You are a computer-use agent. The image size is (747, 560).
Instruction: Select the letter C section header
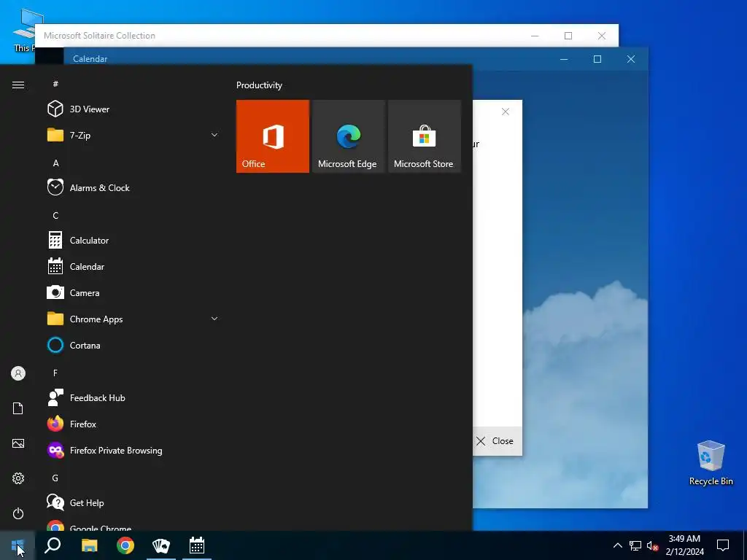point(55,215)
